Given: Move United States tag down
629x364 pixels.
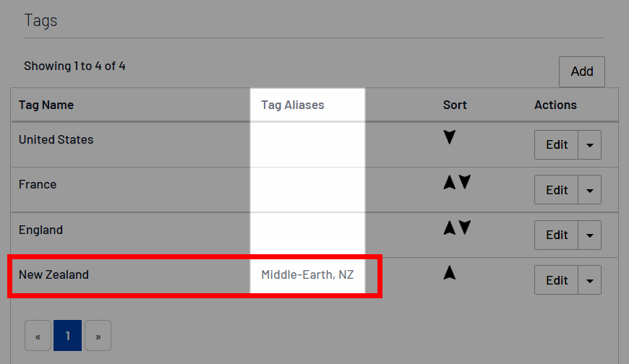Looking at the screenshot, I should click(450, 137).
